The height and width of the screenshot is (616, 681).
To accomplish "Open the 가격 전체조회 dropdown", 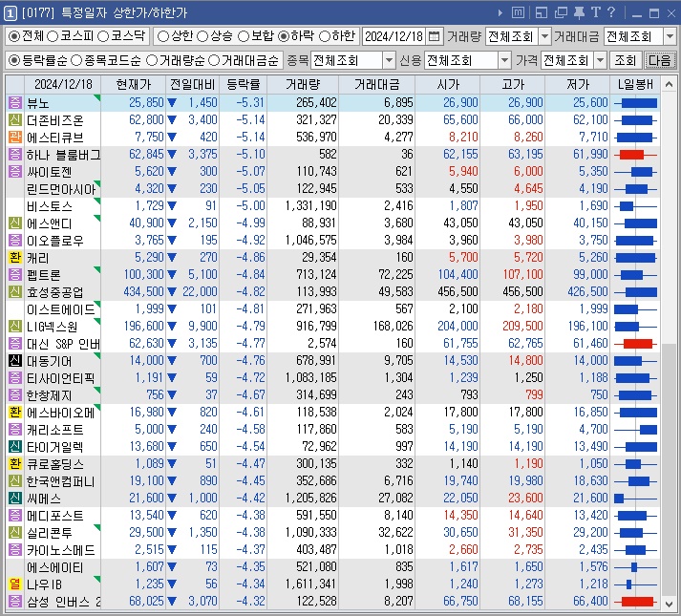I will 600,61.
